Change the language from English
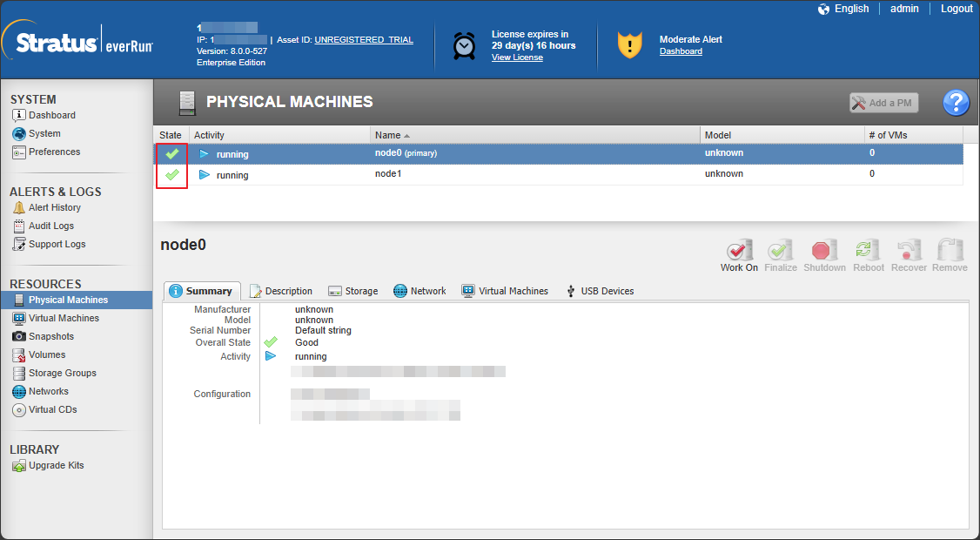Image resolution: width=980 pixels, height=540 pixels. [x=851, y=9]
